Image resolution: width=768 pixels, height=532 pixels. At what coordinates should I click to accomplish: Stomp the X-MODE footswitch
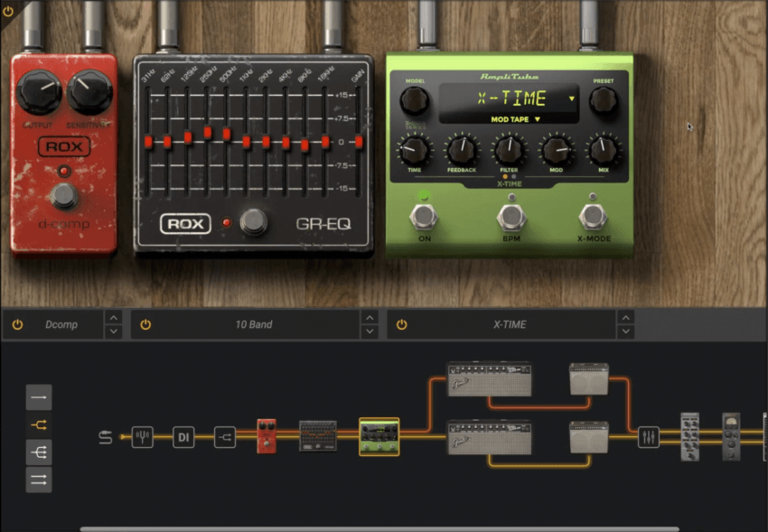tap(593, 217)
